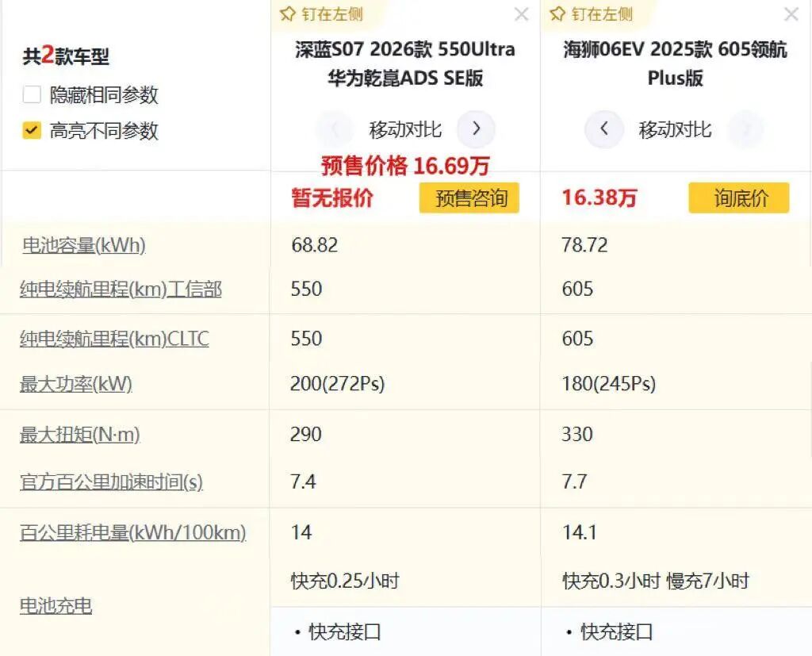Select 快充0.3小时 慢充7小时 value
812x656 pixels.
pos(656,581)
